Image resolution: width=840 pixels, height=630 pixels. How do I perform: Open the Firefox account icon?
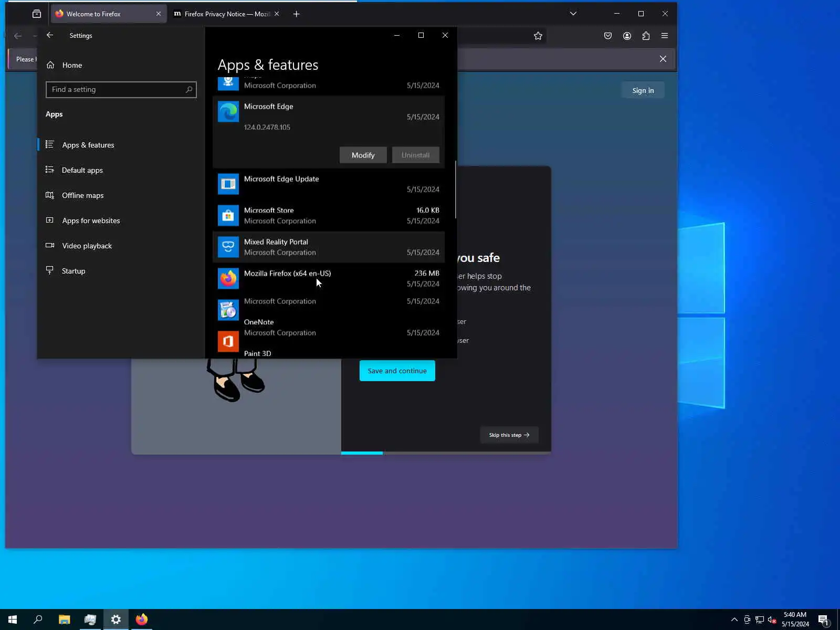[627, 36]
